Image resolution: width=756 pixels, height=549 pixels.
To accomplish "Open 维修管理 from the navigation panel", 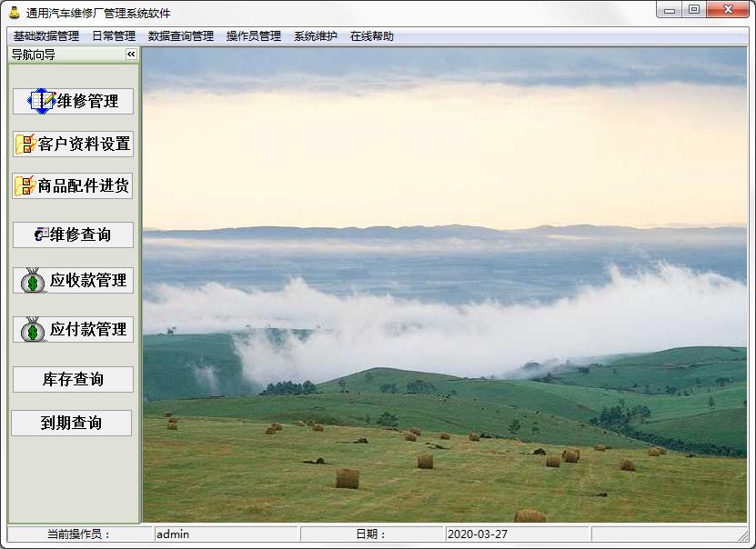I will 73,101.
